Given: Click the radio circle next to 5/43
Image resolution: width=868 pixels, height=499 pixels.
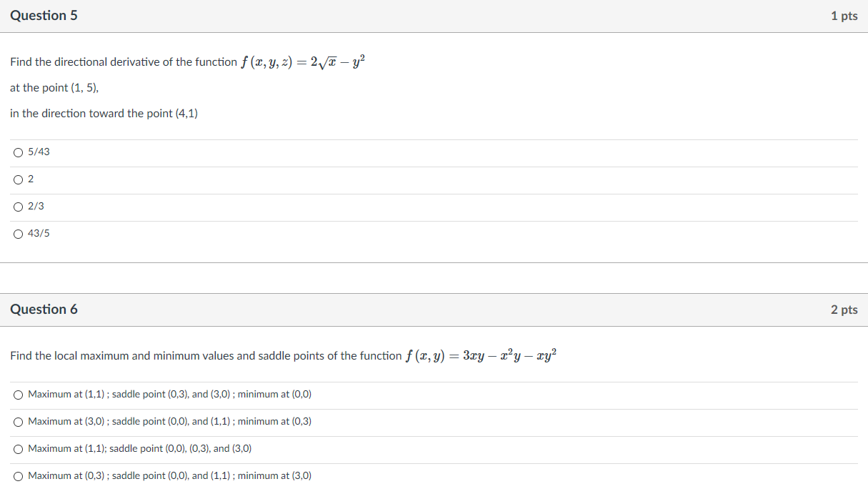Looking at the screenshot, I should tap(18, 152).
